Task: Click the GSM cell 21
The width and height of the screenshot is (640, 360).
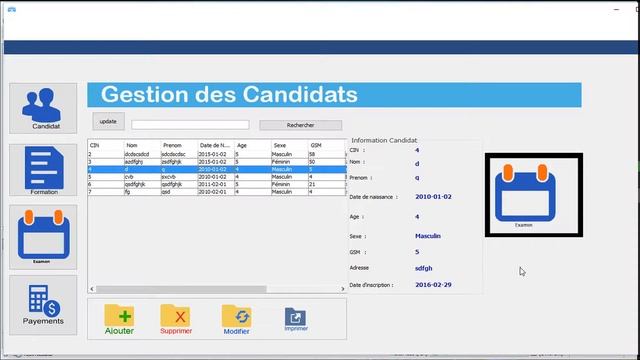Action: click(x=327, y=184)
